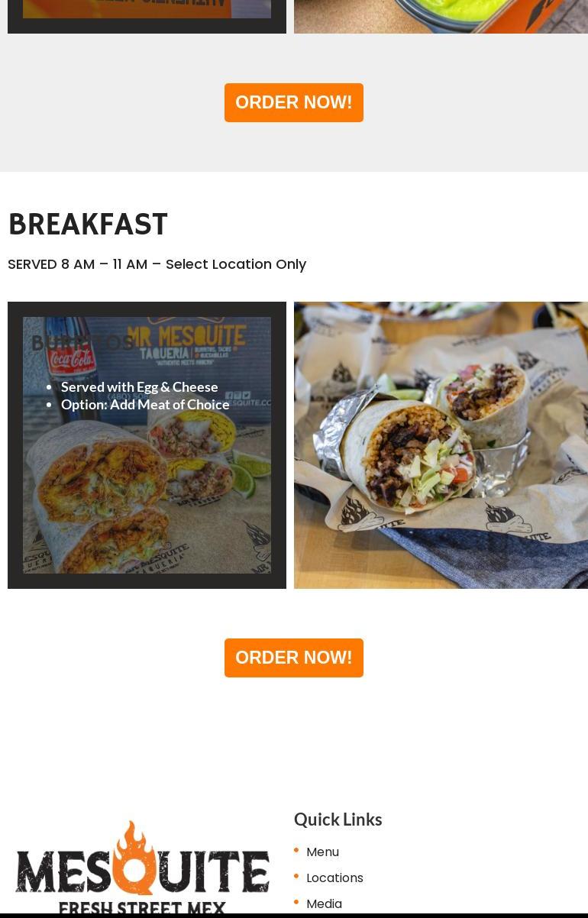This screenshot has height=918, width=588.
Task: Click the guacamole photo at the top
Action: [441, 16]
